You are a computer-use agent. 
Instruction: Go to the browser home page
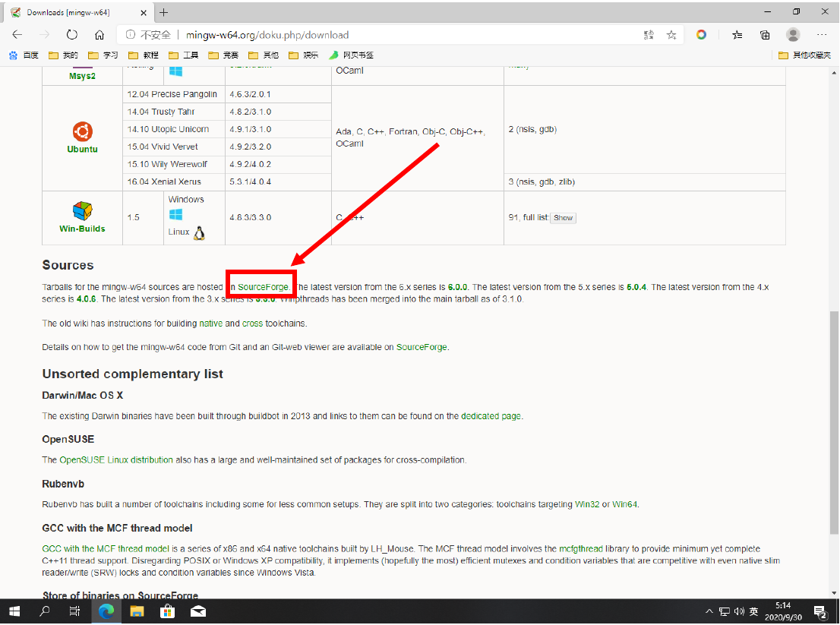pyautogui.click(x=99, y=35)
